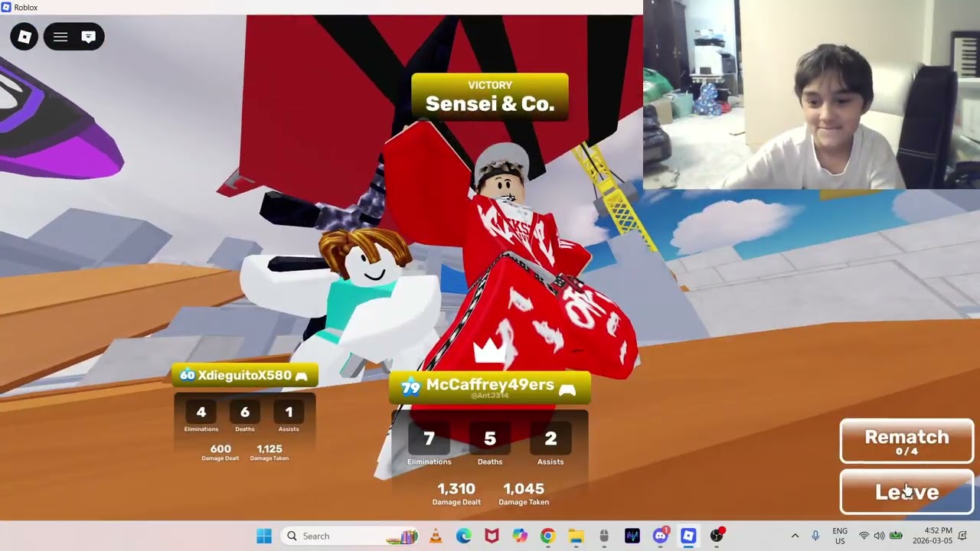980x551 pixels.
Task: Open VLC media player from taskbar
Action: pyautogui.click(x=436, y=536)
